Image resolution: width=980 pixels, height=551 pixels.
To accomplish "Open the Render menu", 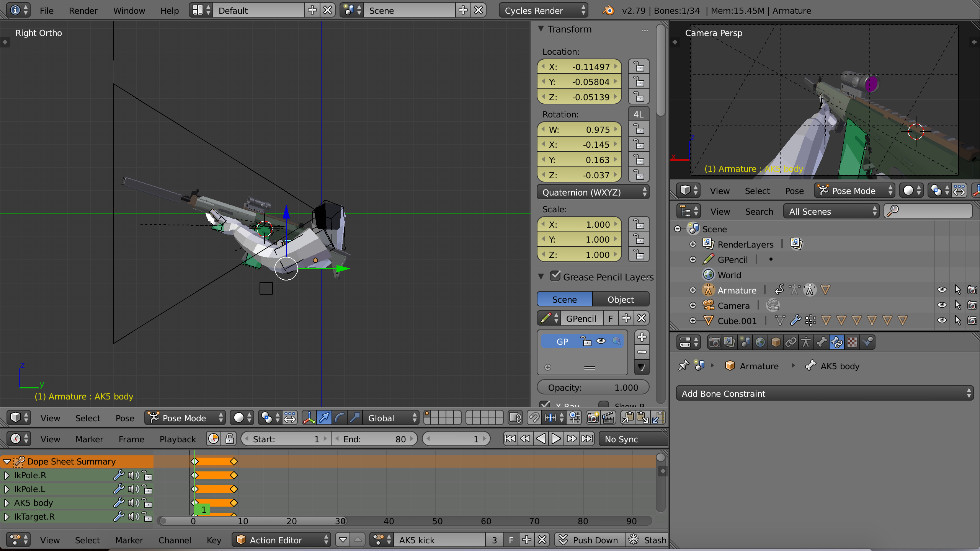I will pyautogui.click(x=83, y=10).
